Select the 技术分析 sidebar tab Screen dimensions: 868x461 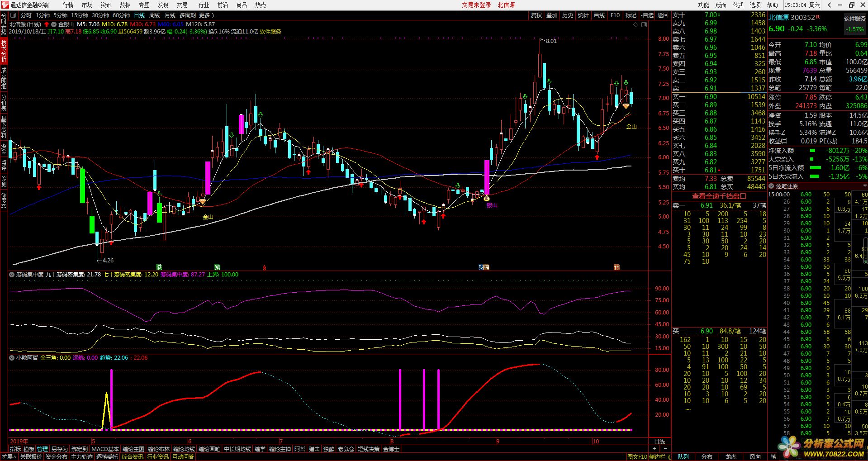tap(4, 51)
